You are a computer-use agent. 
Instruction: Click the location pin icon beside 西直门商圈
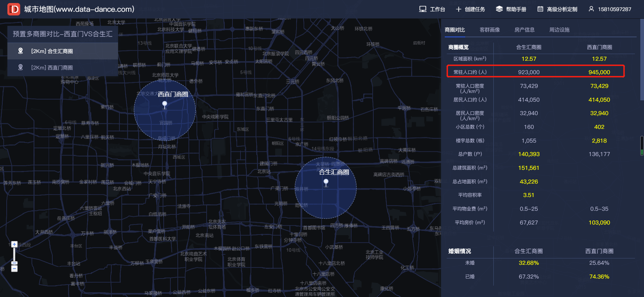click(x=20, y=67)
